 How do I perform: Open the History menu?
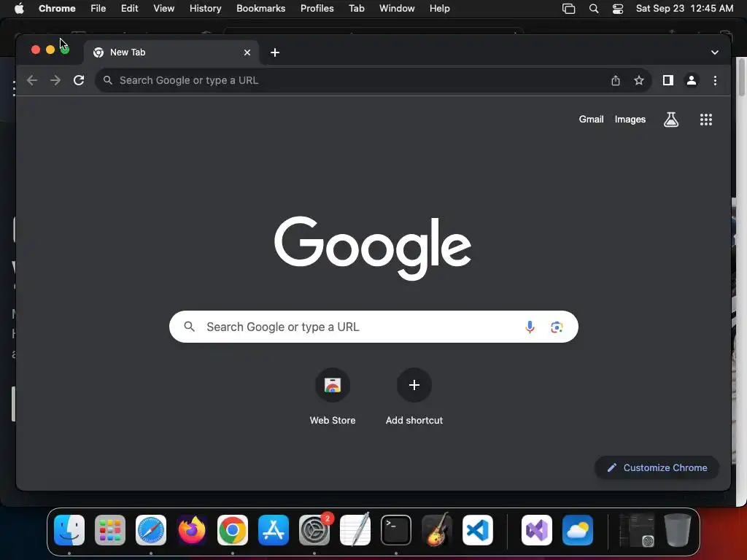[x=205, y=9]
